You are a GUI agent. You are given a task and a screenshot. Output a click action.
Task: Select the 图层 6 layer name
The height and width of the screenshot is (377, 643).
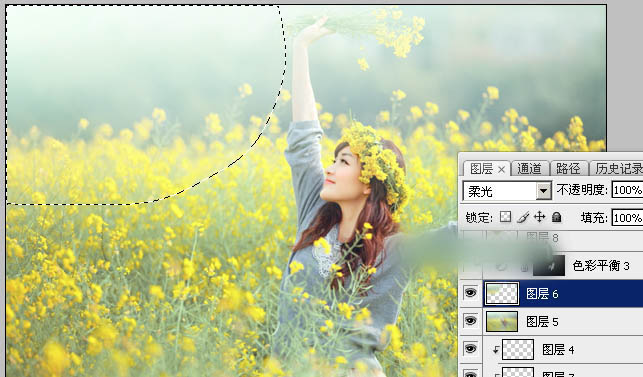(542, 294)
